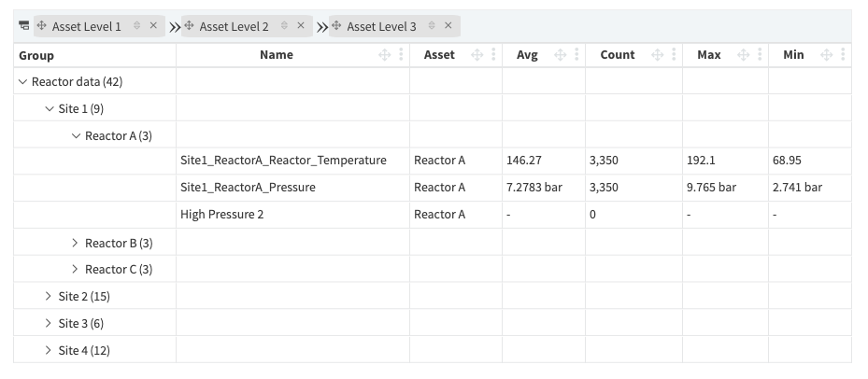Click the 192.1 max value
Viewport: 868px width, 379px height.
pyautogui.click(x=701, y=161)
